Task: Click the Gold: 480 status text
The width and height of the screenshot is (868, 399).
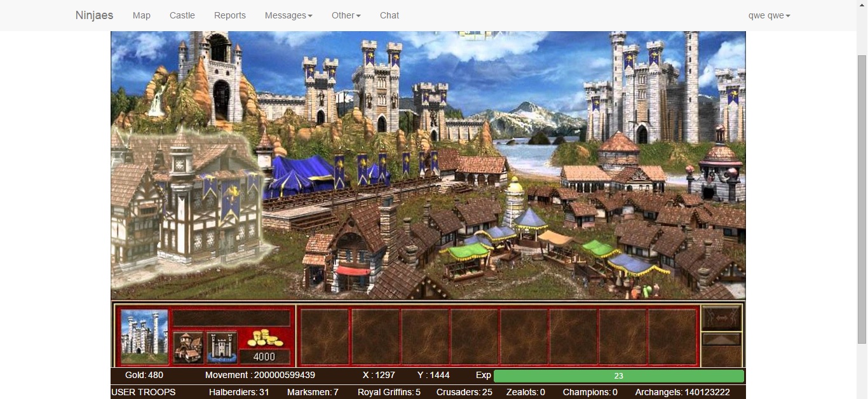Action: 144,375
